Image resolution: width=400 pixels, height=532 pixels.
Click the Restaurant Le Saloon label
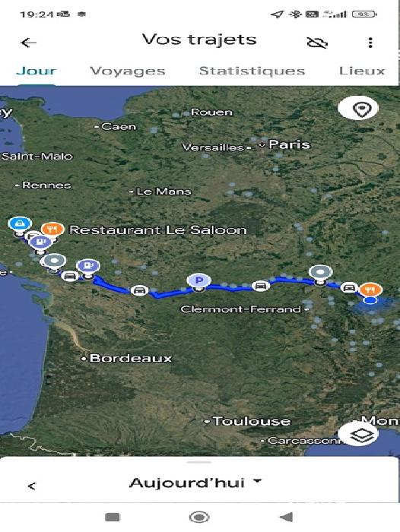click(158, 230)
